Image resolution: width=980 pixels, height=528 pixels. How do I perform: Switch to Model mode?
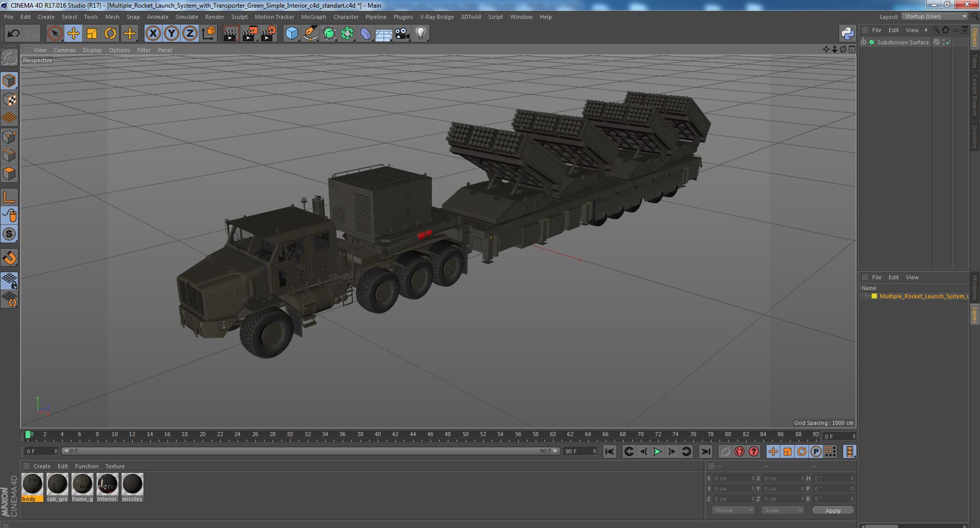point(9,81)
